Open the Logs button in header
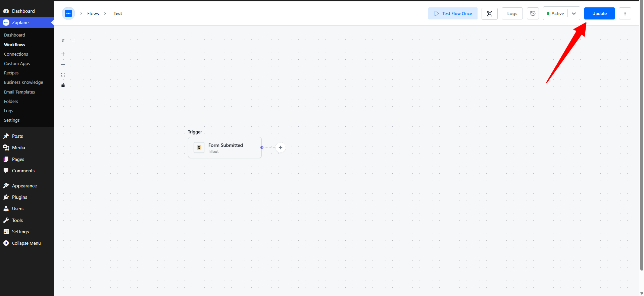This screenshot has width=644, height=296. (512, 13)
